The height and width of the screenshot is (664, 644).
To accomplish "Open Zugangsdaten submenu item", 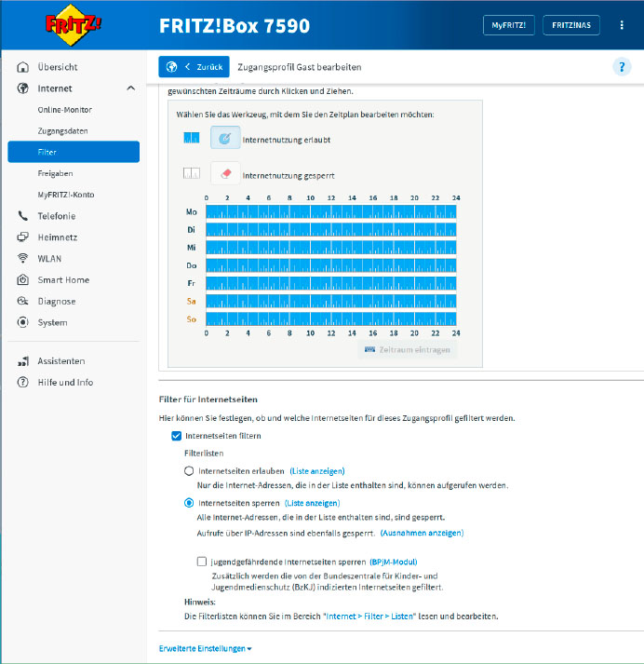I will [x=62, y=131].
